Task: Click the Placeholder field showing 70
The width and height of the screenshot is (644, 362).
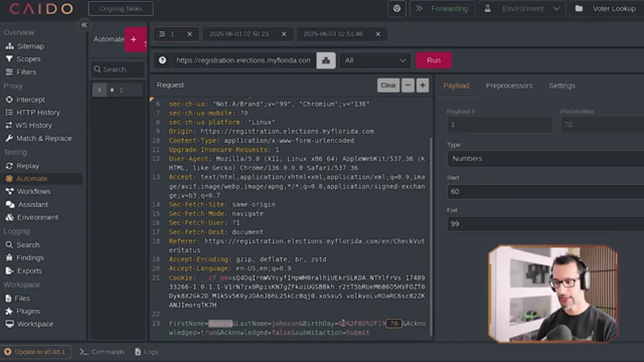Action: point(602,125)
